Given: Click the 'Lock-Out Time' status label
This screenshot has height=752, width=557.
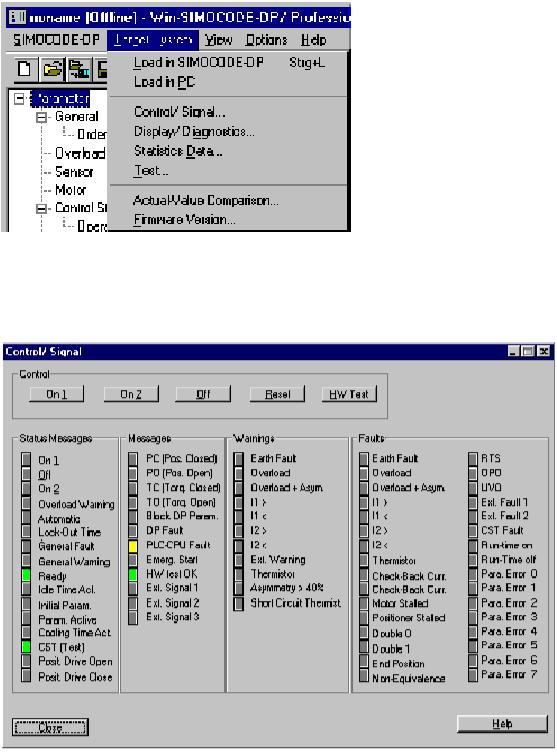Looking at the screenshot, I should point(70,532).
